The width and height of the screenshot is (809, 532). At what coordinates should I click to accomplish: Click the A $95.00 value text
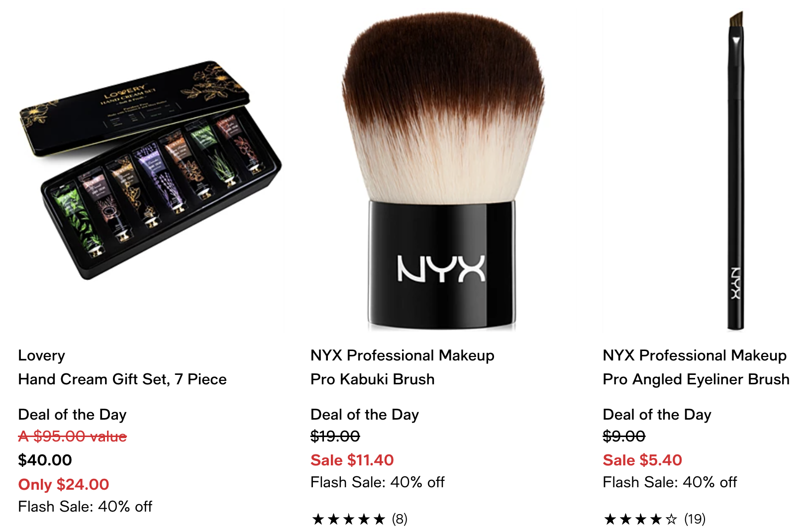pos(72,436)
